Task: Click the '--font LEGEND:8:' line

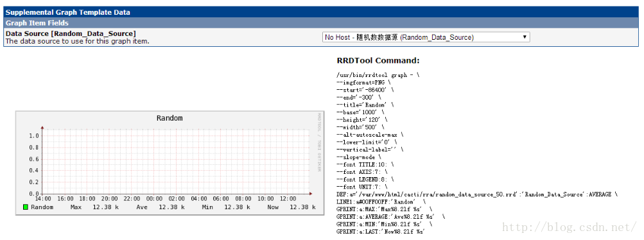Action: pyautogui.click(x=365, y=179)
